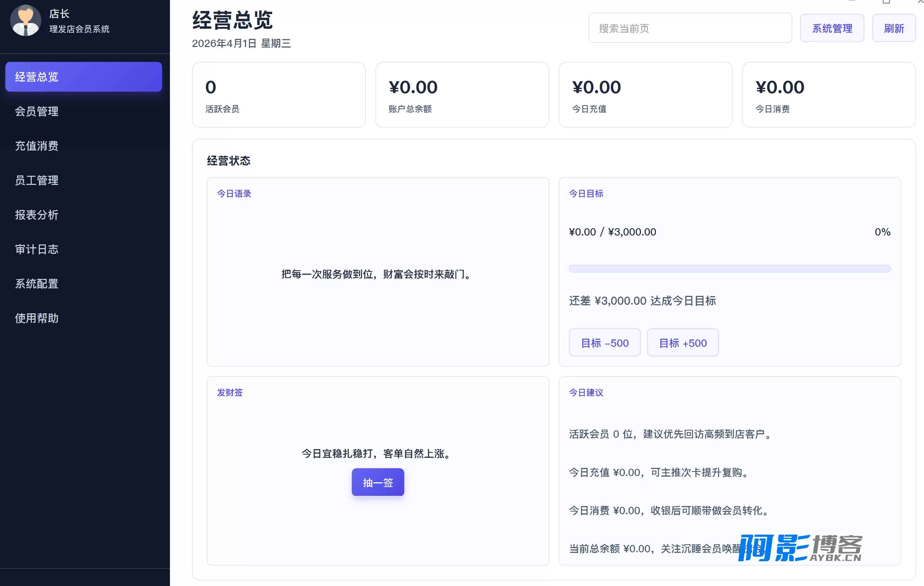Click the 目标 -500 button
Viewport: 924px width, 586px height.
[605, 343]
